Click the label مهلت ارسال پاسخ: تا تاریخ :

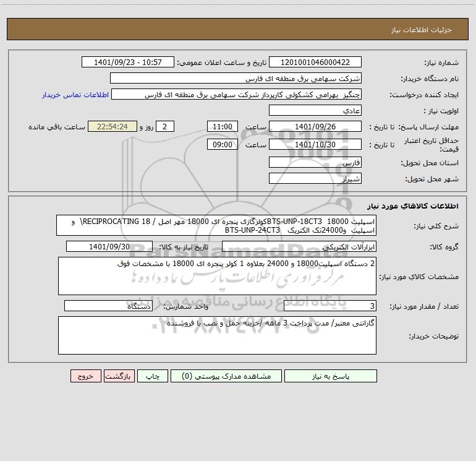pos(414,127)
